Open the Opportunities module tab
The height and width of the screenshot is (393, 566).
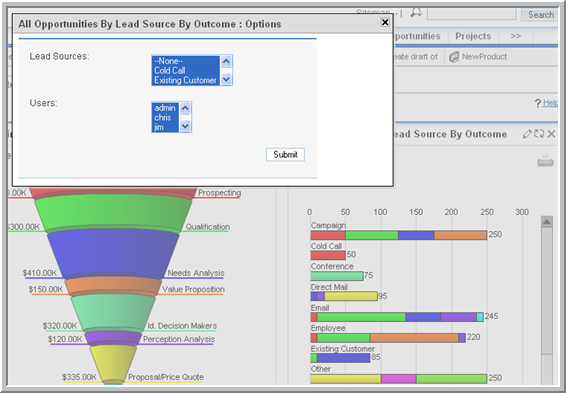point(417,36)
